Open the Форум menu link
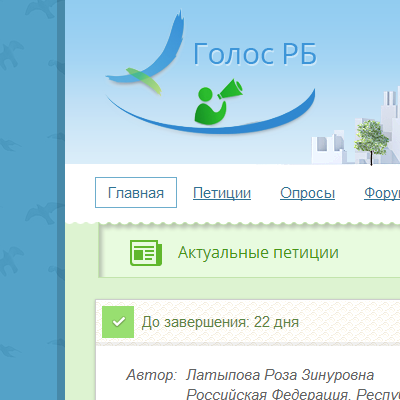 coord(382,193)
